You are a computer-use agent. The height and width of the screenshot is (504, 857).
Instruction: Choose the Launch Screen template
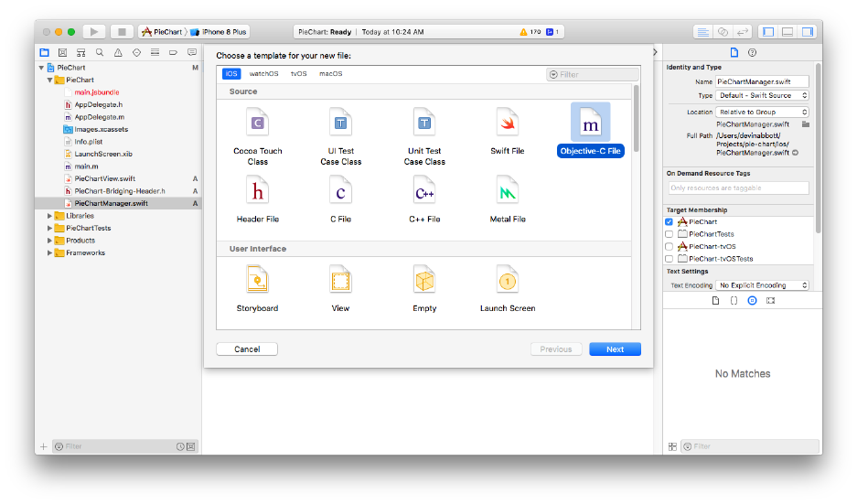pyautogui.click(x=508, y=288)
